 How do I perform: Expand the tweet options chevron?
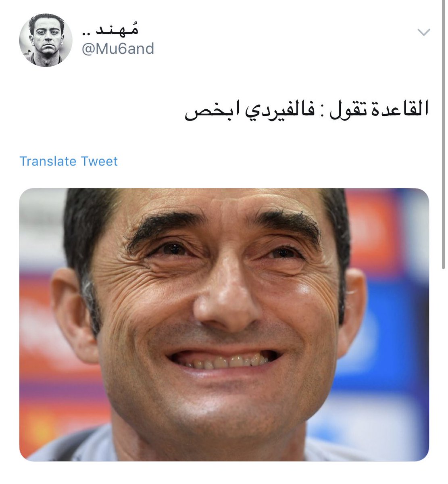[x=424, y=32]
